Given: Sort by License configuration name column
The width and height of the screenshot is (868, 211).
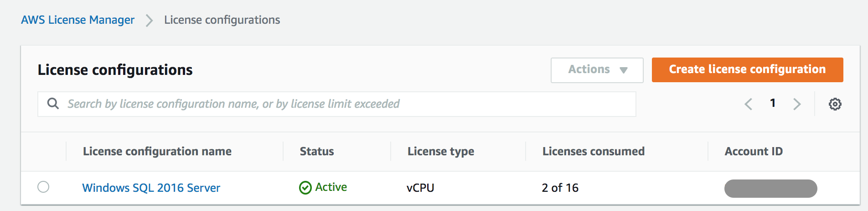Looking at the screenshot, I should [x=157, y=151].
